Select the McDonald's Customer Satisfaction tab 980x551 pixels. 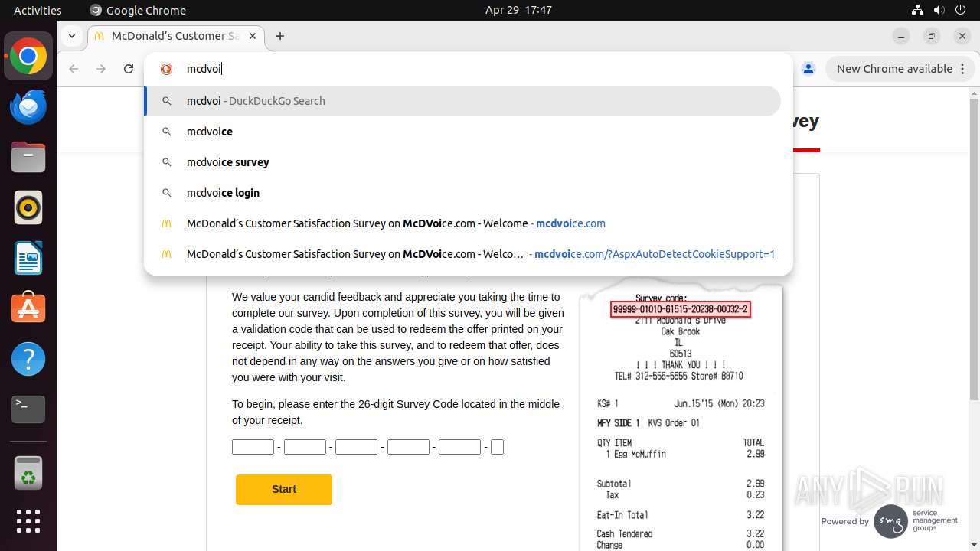click(176, 36)
